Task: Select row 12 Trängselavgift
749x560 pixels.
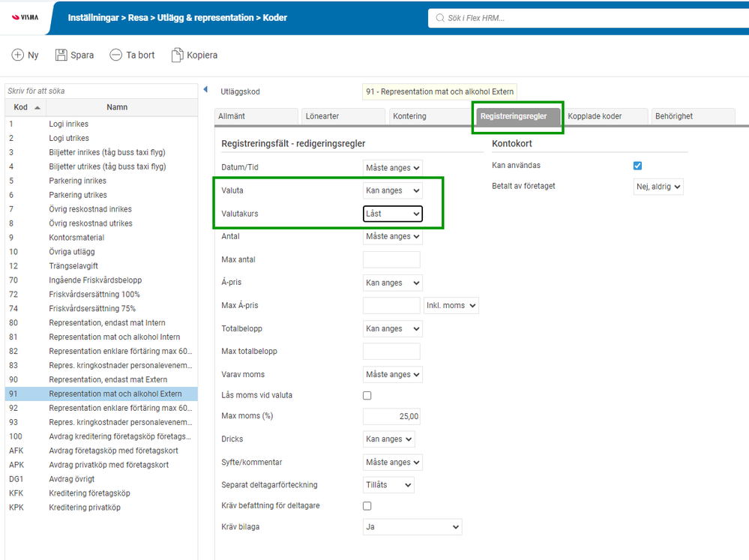Action: pyautogui.click(x=101, y=265)
